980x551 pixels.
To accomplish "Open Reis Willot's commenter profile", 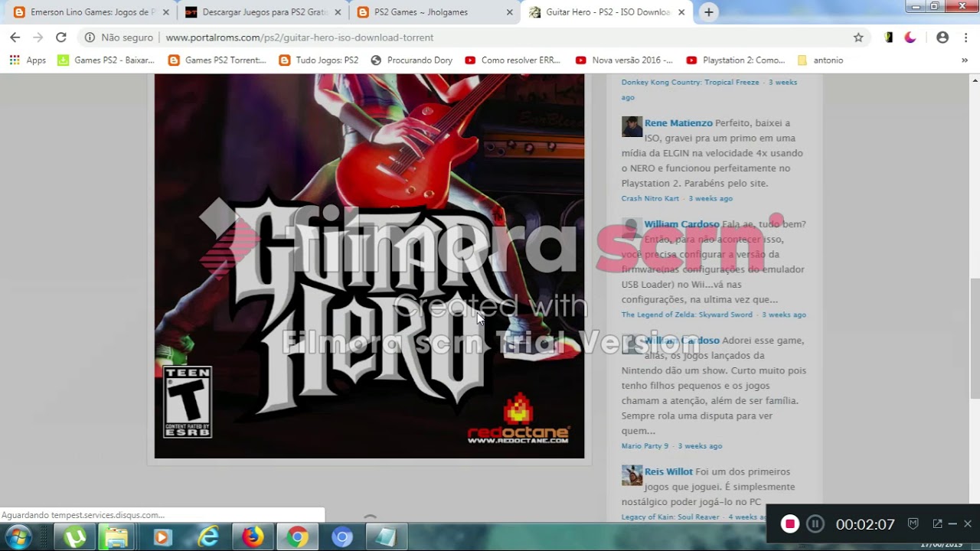I will [668, 472].
